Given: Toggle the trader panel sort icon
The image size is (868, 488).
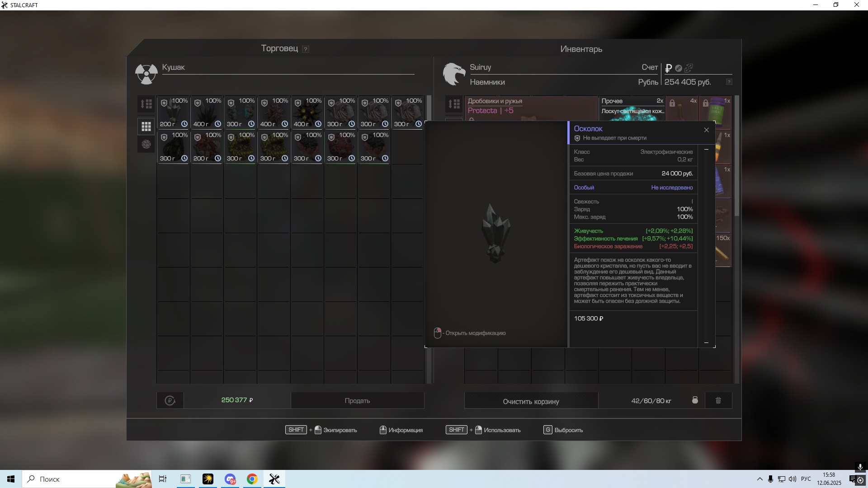Looking at the screenshot, I should pyautogui.click(x=146, y=104).
